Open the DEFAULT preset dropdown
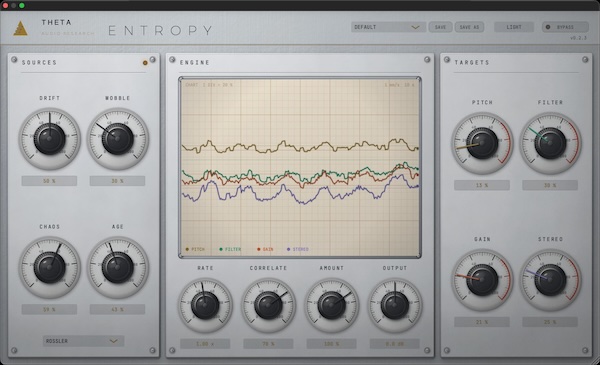This screenshot has height=365, width=600. click(388, 27)
